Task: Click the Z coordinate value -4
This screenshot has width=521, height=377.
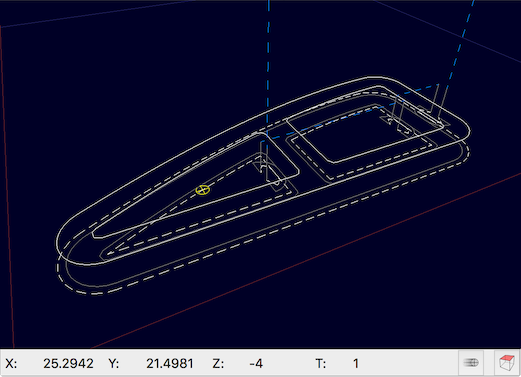Action: pos(256,363)
